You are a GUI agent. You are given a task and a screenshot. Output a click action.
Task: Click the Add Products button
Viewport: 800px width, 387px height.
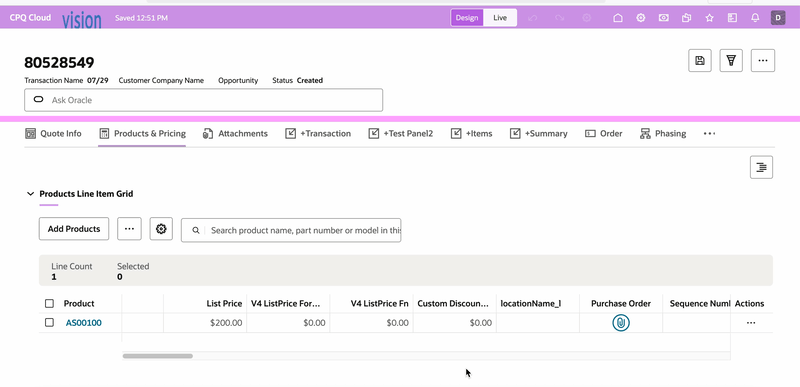coord(74,229)
